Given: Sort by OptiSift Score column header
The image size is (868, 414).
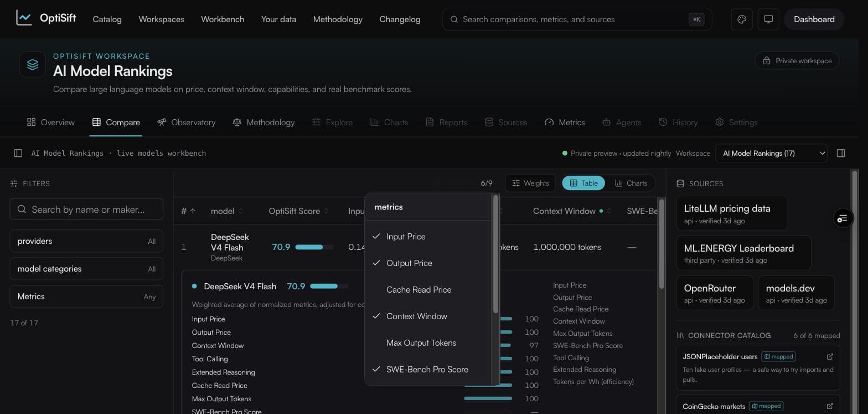Looking at the screenshot, I should pos(298,211).
